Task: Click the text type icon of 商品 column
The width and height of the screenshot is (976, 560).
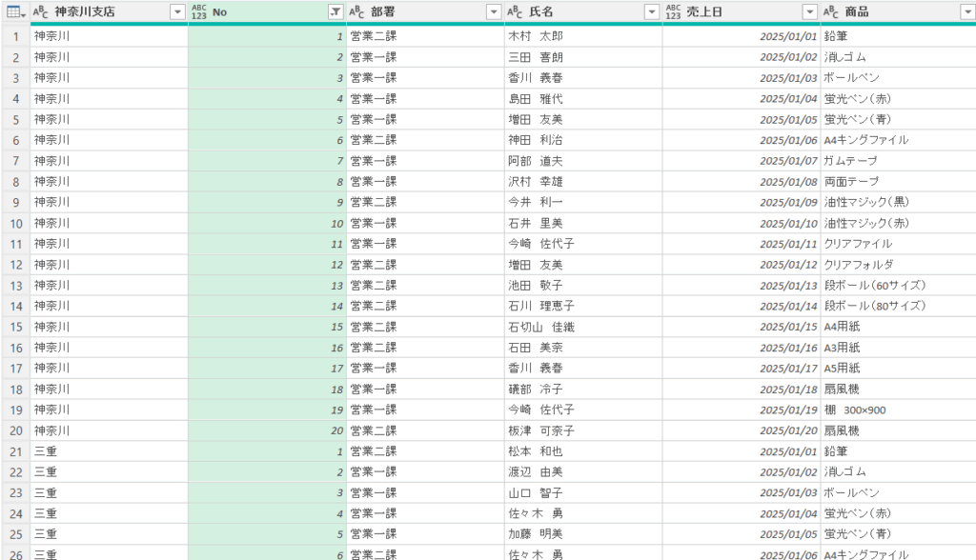Action: pyautogui.click(x=831, y=11)
